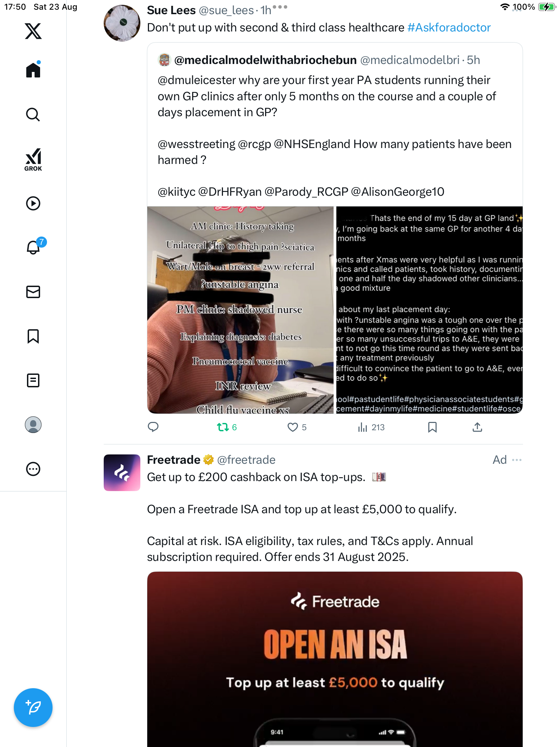Tap the compose new post button
Viewport: 560px width, 747px height.
(33, 708)
